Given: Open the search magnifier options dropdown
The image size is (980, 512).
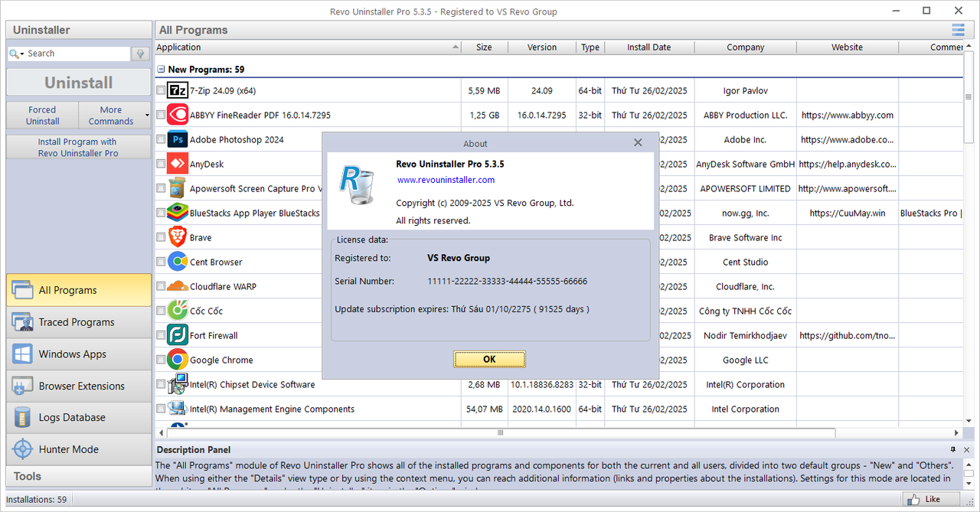Looking at the screenshot, I should tap(15, 54).
